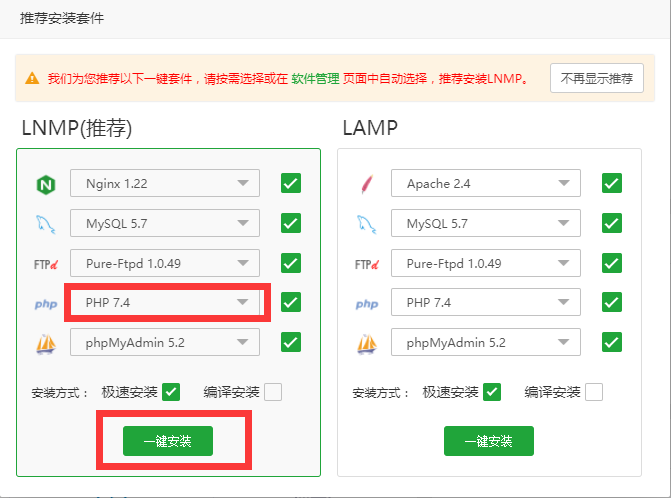Uncheck MySQL 5.7 checkbox in LNMP
This screenshot has width=671, height=498.
[291, 223]
